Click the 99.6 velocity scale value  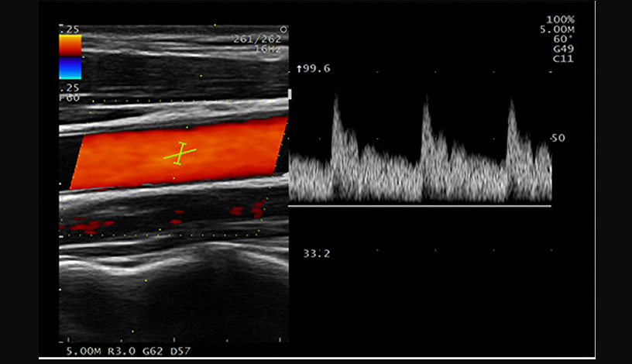[x=318, y=69]
